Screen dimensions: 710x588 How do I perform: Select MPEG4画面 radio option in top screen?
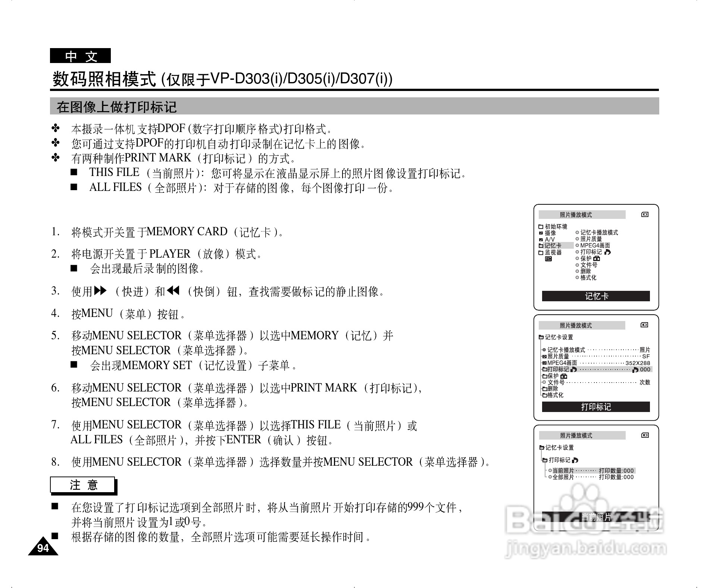pos(577,245)
